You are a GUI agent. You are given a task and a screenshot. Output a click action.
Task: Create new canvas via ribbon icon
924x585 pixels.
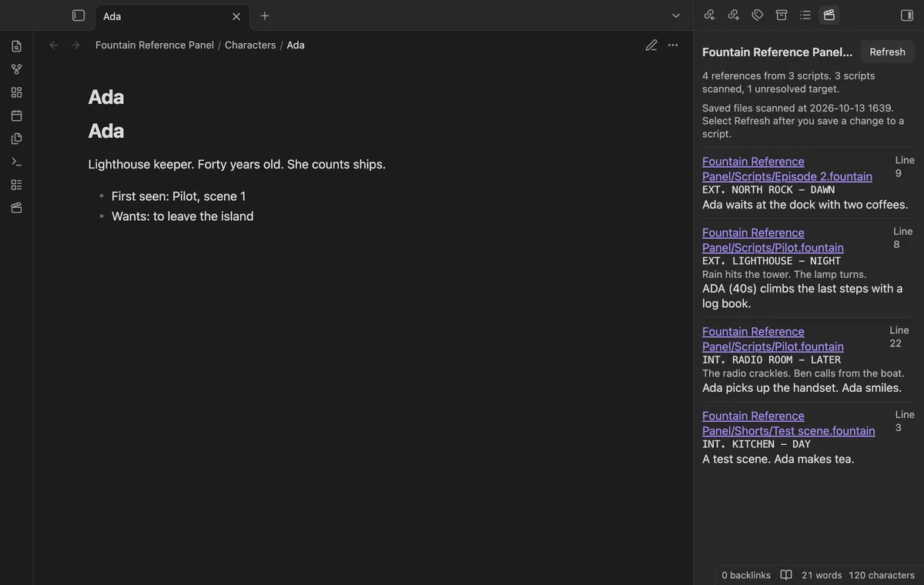[16, 92]
